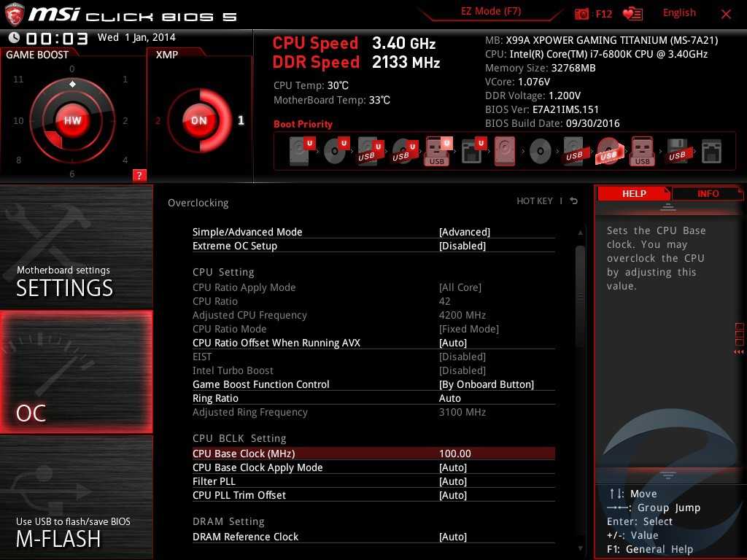Click the UEFI USB floppy boot device icon
The height and width of the screenshot is (560, 747).
click(676, 152)
